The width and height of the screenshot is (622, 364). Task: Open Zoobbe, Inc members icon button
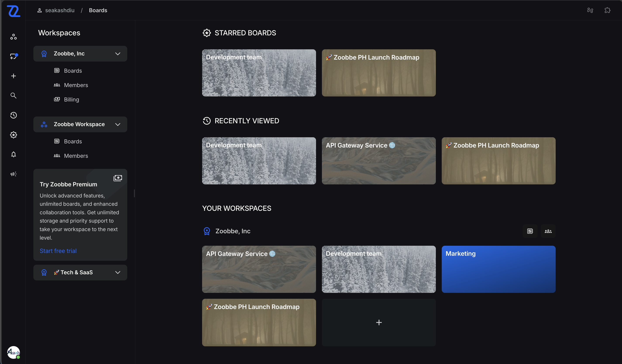[x=548, y=231]
